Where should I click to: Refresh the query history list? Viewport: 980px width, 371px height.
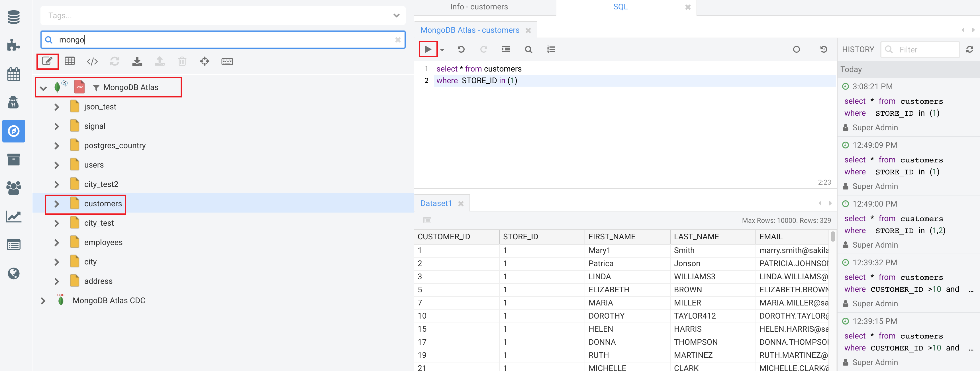969,50
